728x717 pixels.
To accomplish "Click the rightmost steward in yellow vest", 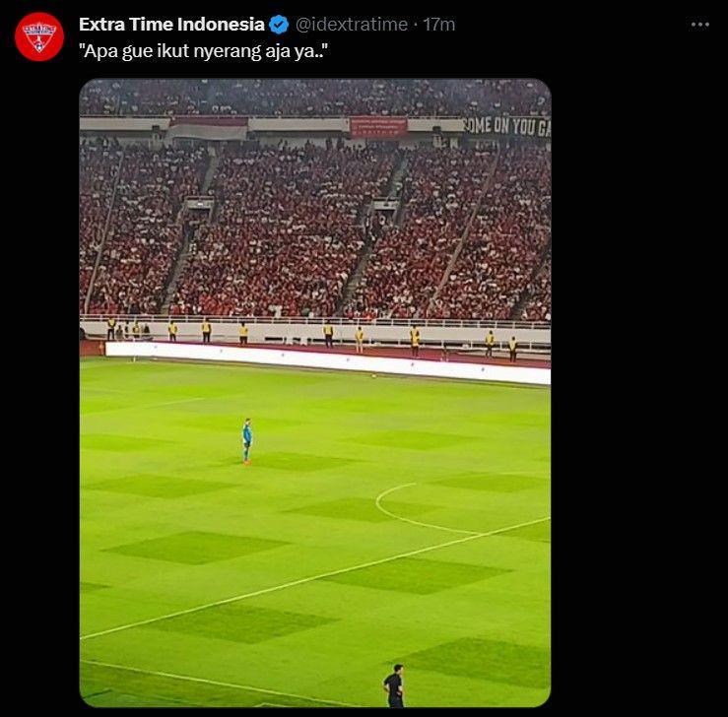I will 512,349.
